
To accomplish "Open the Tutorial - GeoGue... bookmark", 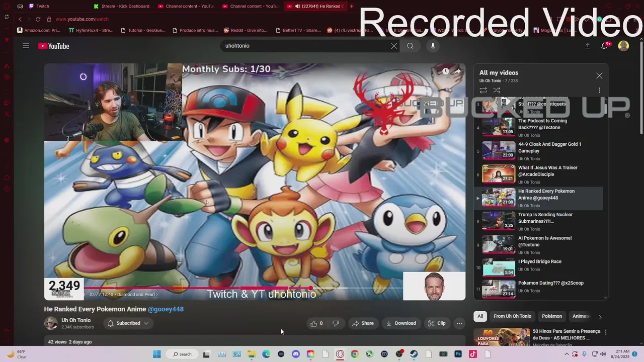I will pyautogui.click(x=143, y=30).
